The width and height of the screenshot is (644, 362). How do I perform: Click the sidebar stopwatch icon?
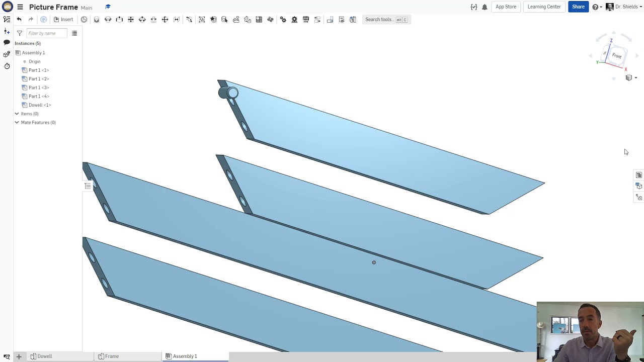click(7, 66)
